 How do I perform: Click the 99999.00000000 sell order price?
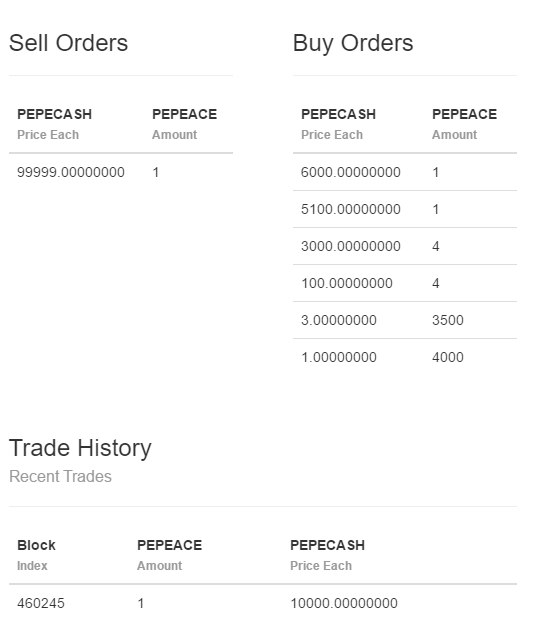(x=71, y=172)
